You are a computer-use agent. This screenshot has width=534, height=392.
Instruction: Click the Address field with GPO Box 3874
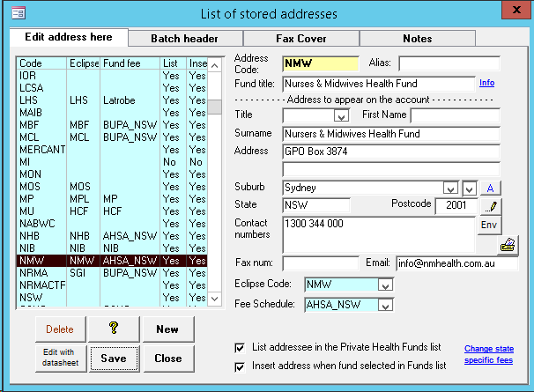pyautogui.click(x=391, y=152)
